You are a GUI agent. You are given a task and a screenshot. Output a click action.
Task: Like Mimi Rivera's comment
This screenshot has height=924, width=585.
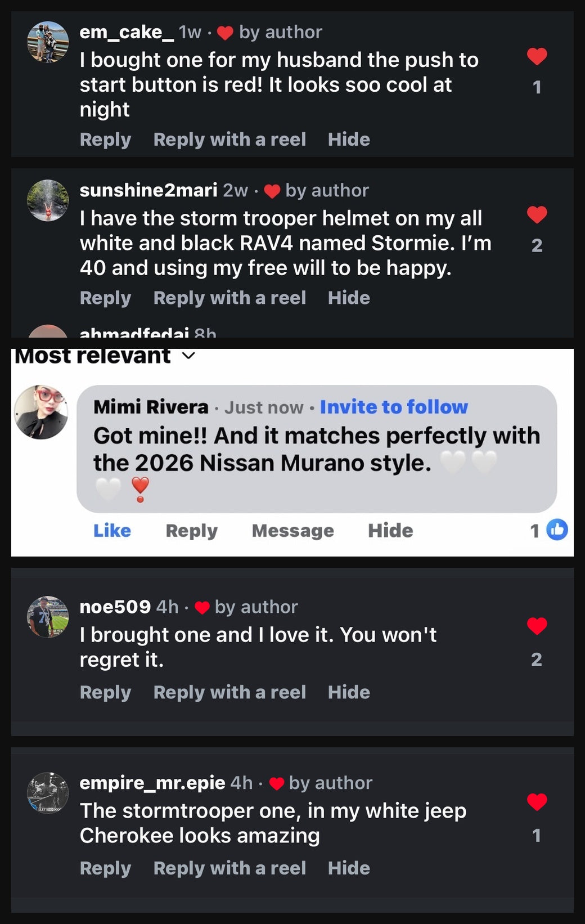point(112,530)
